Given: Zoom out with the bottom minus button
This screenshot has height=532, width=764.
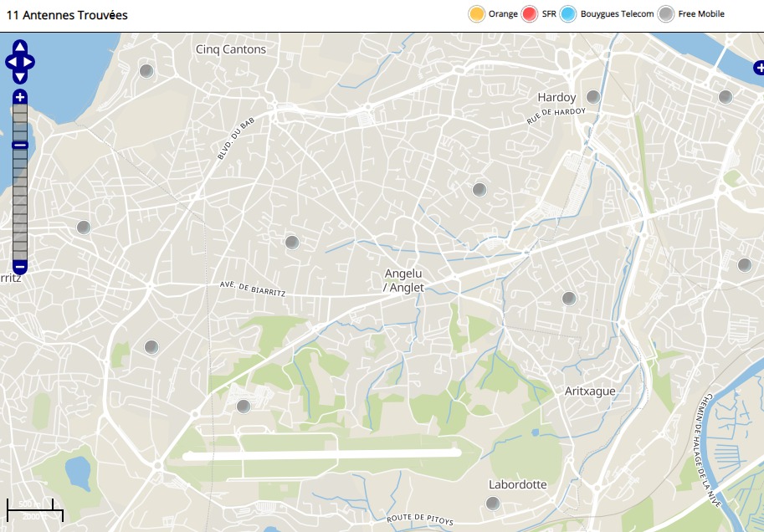Looking at the screenshot, I should tap(20, 267).
